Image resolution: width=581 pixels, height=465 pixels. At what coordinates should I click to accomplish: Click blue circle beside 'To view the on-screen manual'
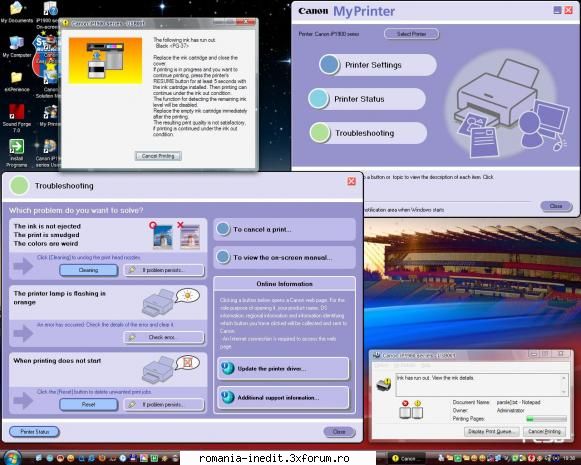223,257
